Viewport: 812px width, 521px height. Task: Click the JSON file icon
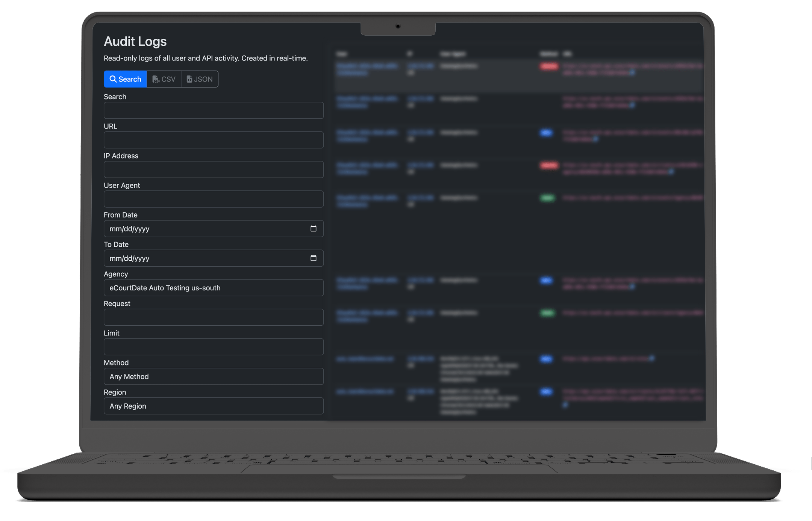coord(189,79)
